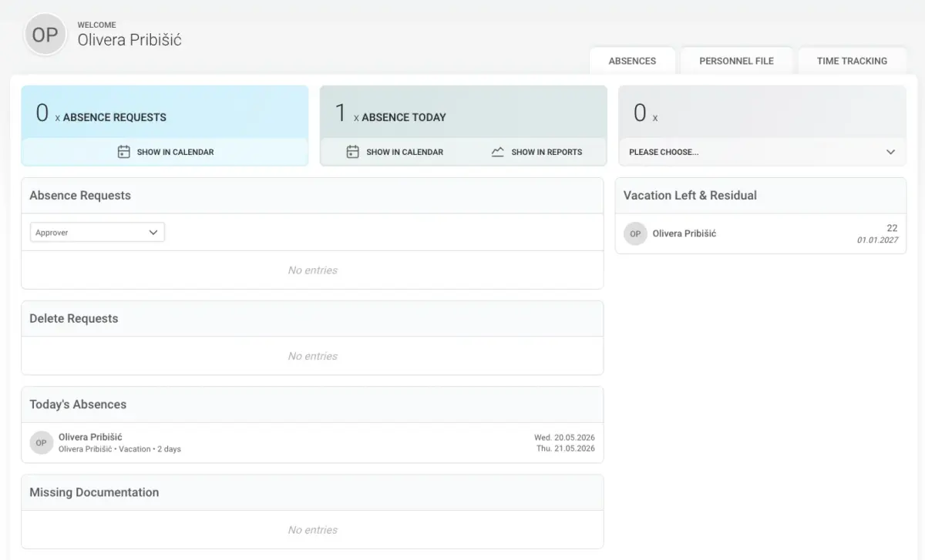Click the Delete Requests section header
Image resolution: width=925 pixels, height=560 pixels.
click(x=312, y=319)
